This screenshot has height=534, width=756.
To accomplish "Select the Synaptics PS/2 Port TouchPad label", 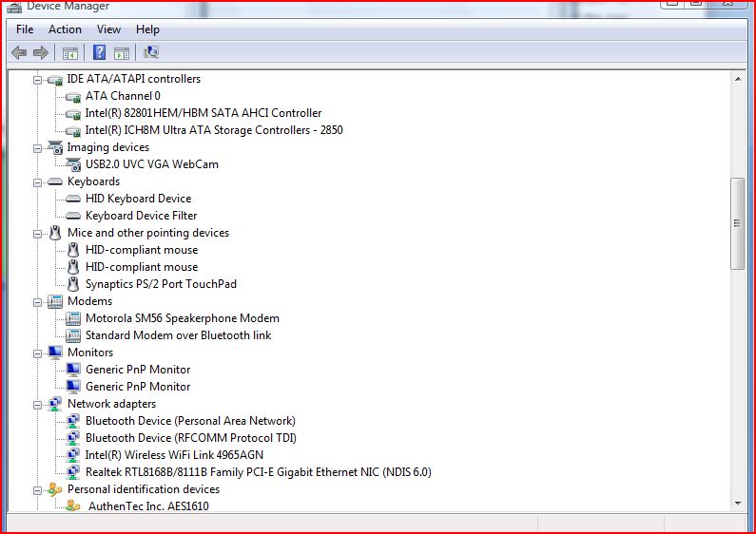I will pos(161,284).
